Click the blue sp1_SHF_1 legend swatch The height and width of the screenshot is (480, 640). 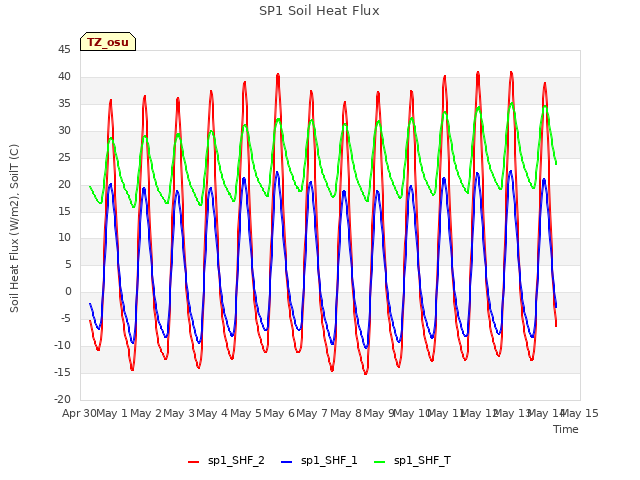tap(287, 462)
